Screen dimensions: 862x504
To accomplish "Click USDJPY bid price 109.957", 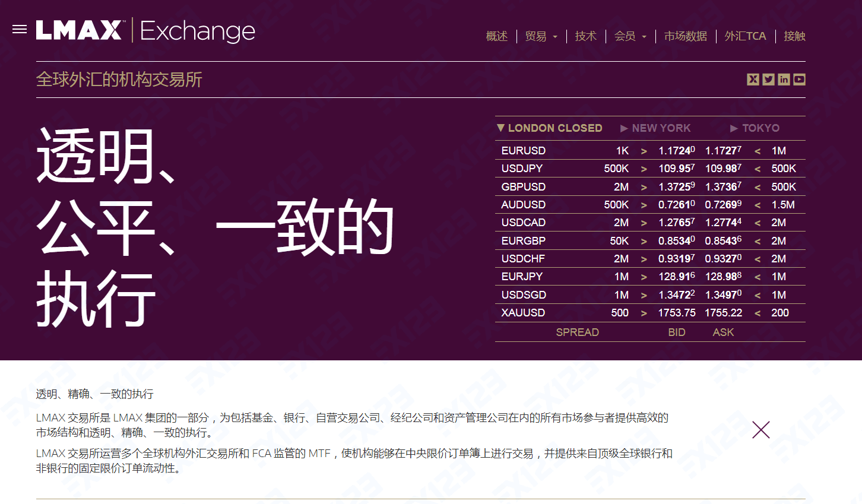I will pyautogui.click(x=677, y=169).
